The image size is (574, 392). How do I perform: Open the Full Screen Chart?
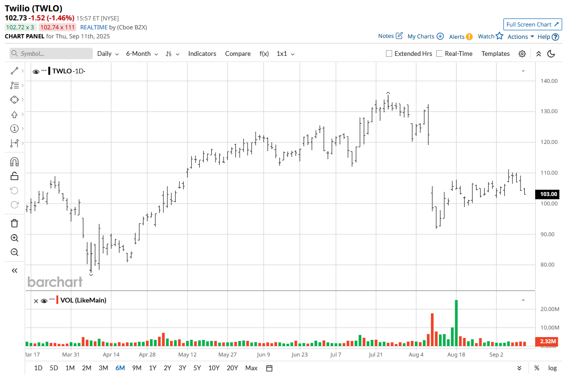[533, 25]
